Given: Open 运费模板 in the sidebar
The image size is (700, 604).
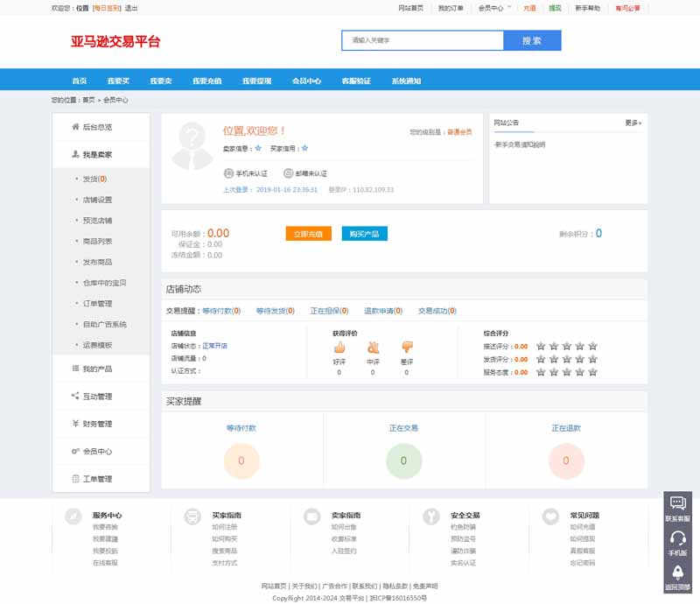Looking at the screenshot, I should tap(97, 345).
